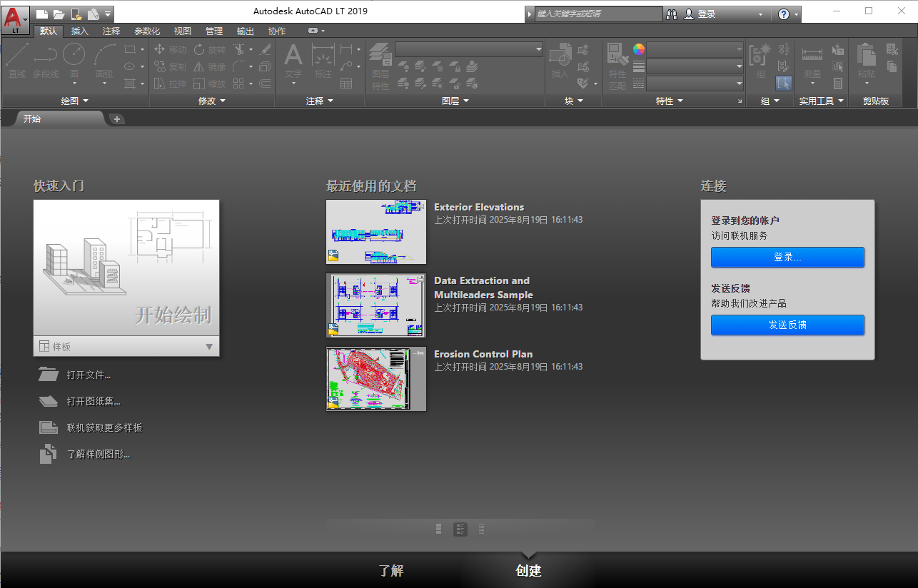Open the Erosion Control Plan thumbnail

[376, 379]
